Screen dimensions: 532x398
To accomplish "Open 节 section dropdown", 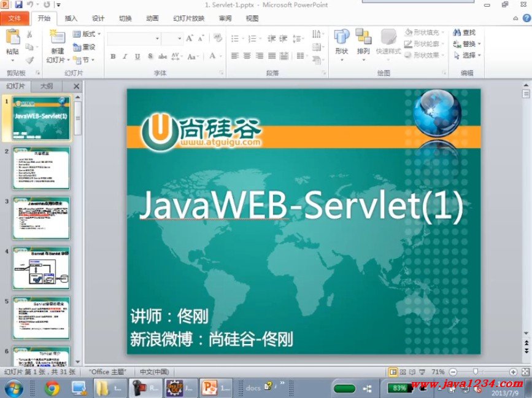I will [x=83, y=60].
